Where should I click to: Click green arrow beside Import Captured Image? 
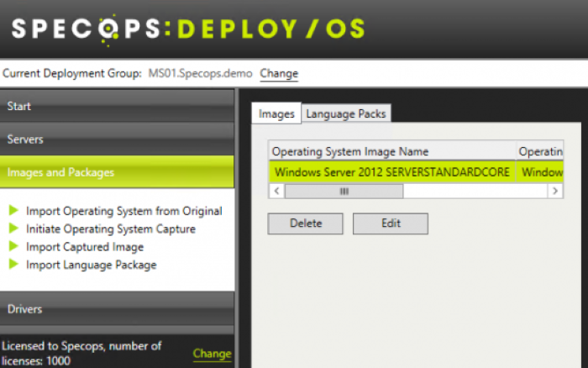(13, 246)
